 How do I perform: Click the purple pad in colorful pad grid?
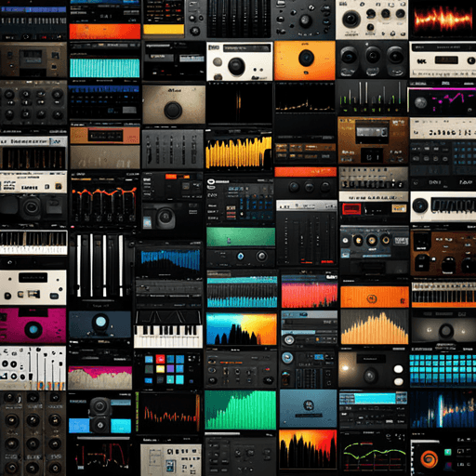[170, 369]
